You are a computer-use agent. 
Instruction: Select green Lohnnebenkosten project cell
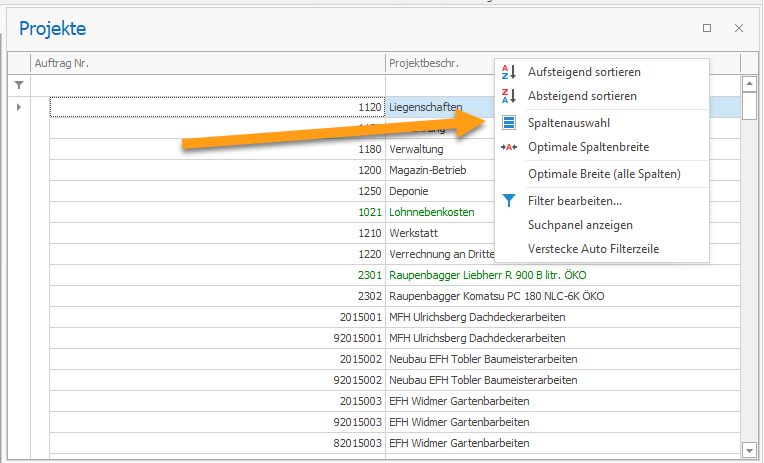pos(441,212)
